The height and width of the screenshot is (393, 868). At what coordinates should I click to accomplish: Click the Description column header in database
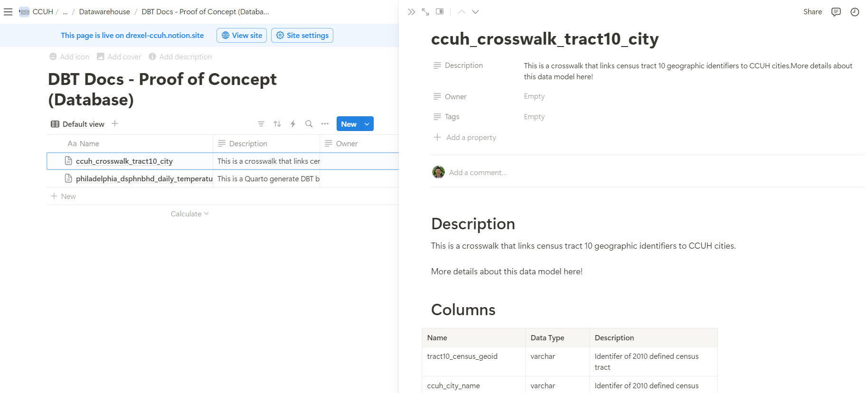[x=266, y=143]
